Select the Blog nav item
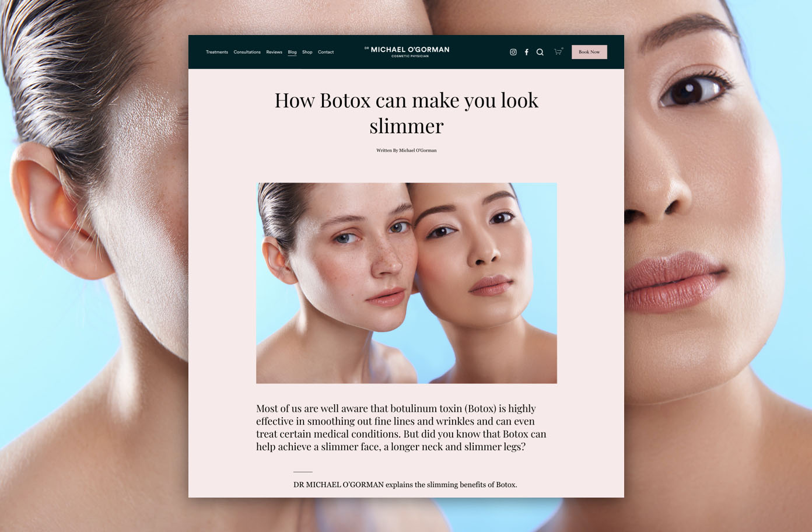Image resolution: width=812 pixels, height=532 pixels. (x=292, y=52)
